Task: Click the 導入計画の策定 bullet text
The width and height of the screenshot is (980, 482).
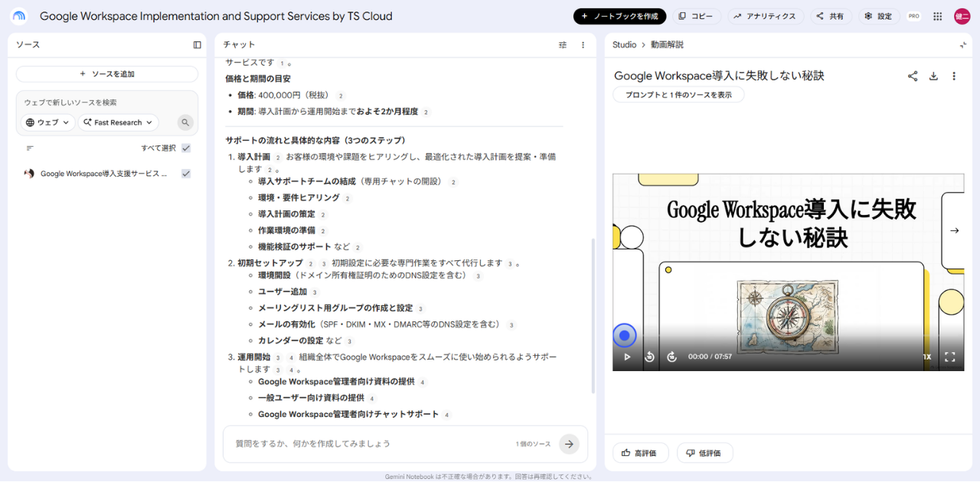Action: [286, 214]
